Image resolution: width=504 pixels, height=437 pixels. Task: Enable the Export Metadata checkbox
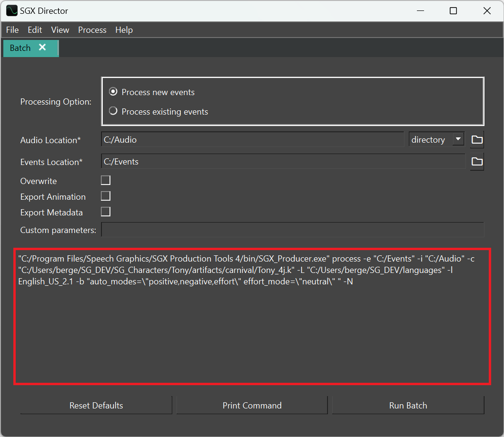pos(105,211)
